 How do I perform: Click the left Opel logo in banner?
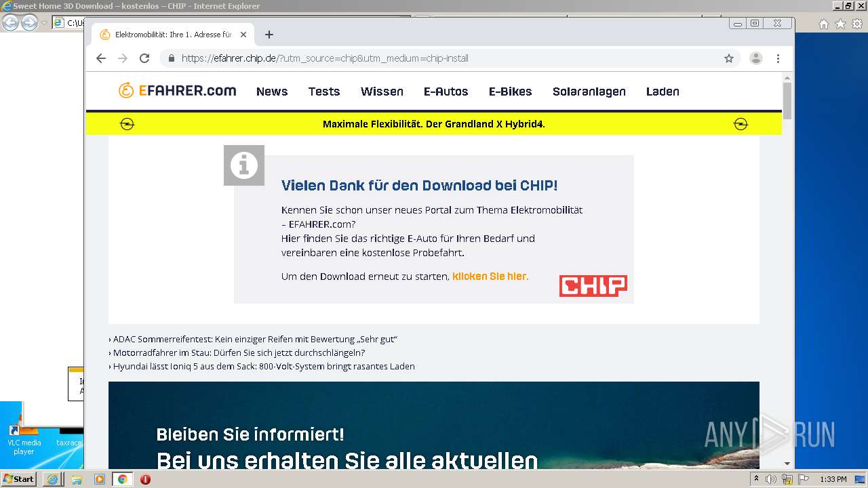127,124
